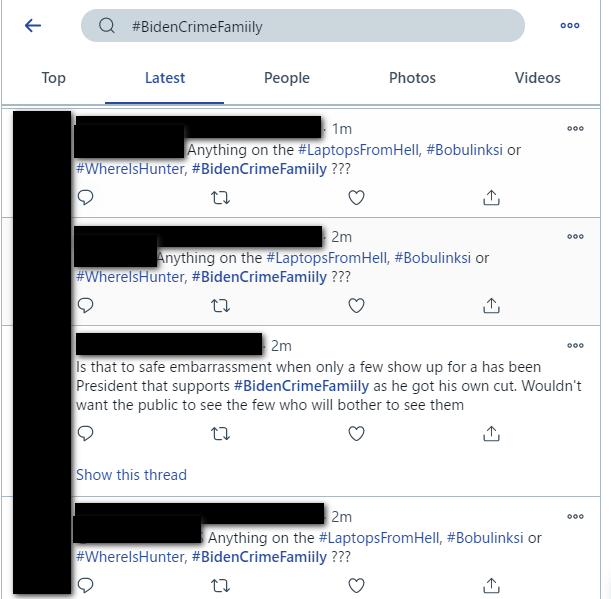Share the 'has been President' tweet

pyautogui.click(x=491, y=433)
